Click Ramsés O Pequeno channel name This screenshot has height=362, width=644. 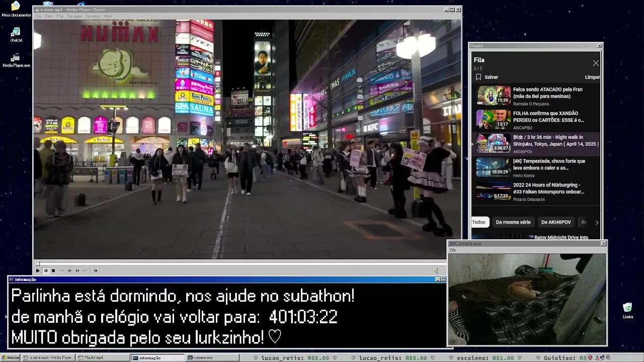(x=531, y=104)
